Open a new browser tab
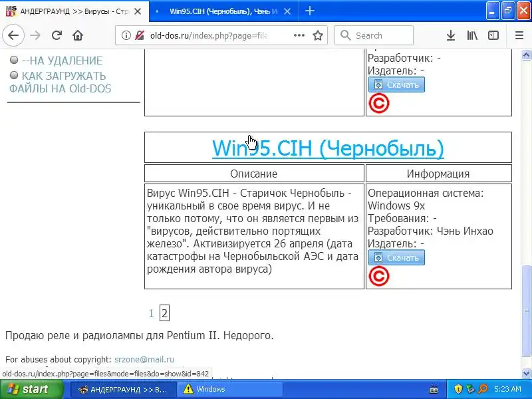Screen dimensions: 532x399 tap(309, 11)
